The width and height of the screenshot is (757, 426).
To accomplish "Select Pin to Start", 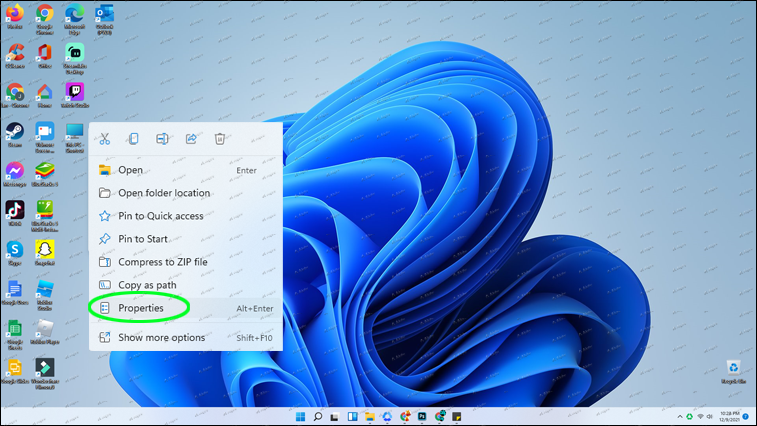I will 186,239.
